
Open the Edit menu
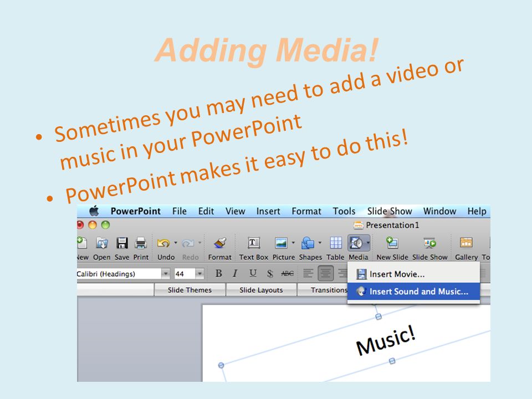(x=206, y=211)
